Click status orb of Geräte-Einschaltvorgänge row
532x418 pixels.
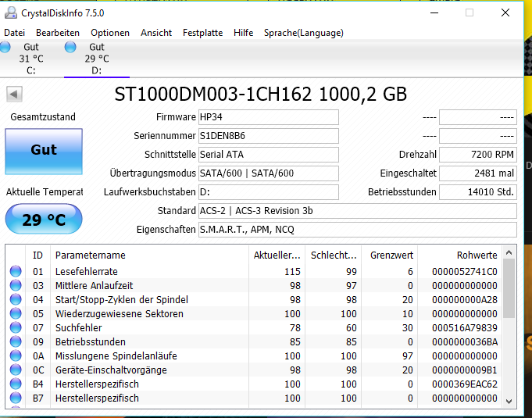pyautogui.click(x=16, y=370)
